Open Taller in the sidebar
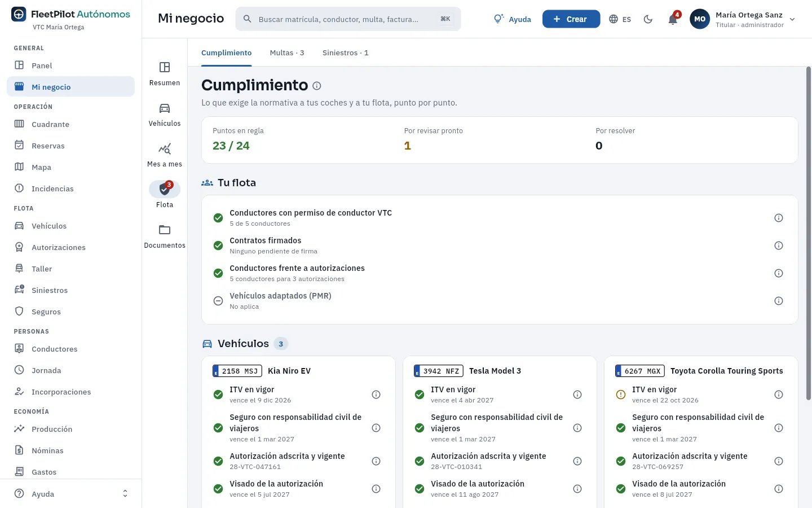The height and width of the screenshot is (508, 812). 70,269
